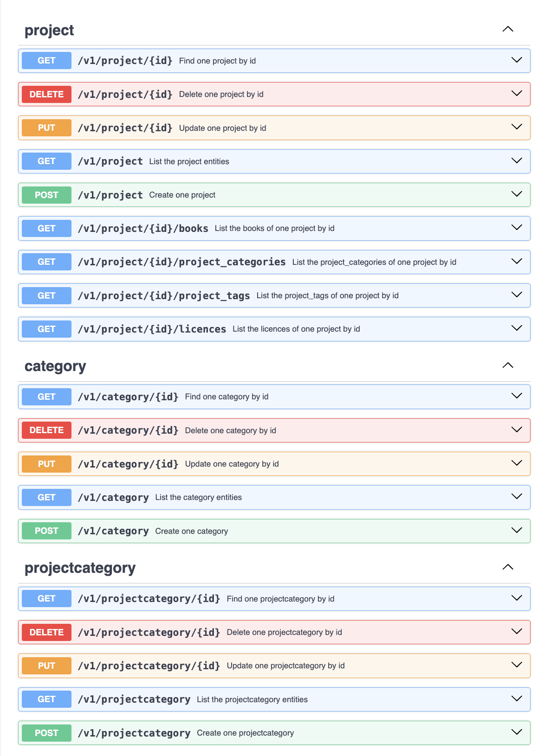Image resolution: width=544 pixels, height=756 pixels.
Task: Click 'Find one project by id' description
Action: point(217,61)
